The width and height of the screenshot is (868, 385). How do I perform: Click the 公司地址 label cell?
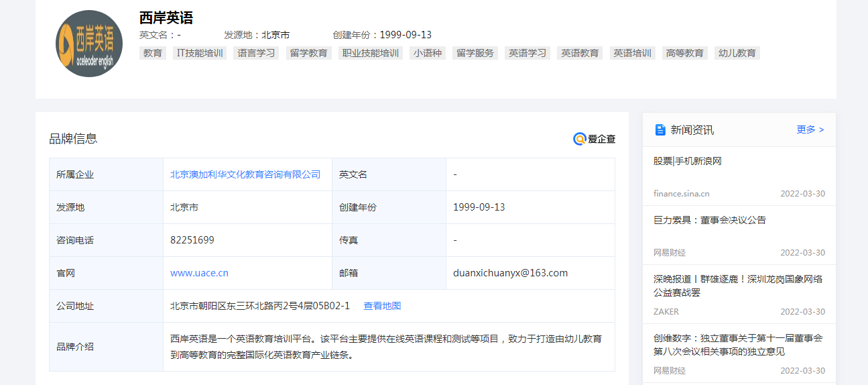[106, 306]
